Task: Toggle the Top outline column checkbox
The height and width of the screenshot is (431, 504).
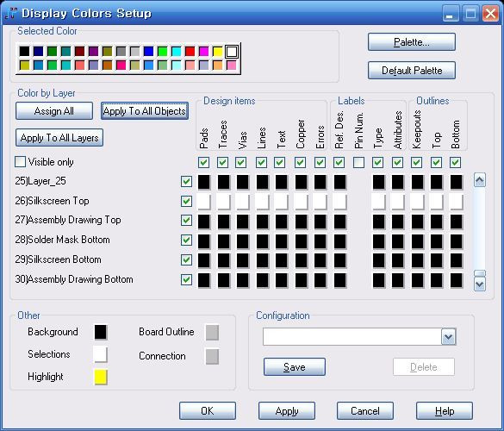Action: 436,162
